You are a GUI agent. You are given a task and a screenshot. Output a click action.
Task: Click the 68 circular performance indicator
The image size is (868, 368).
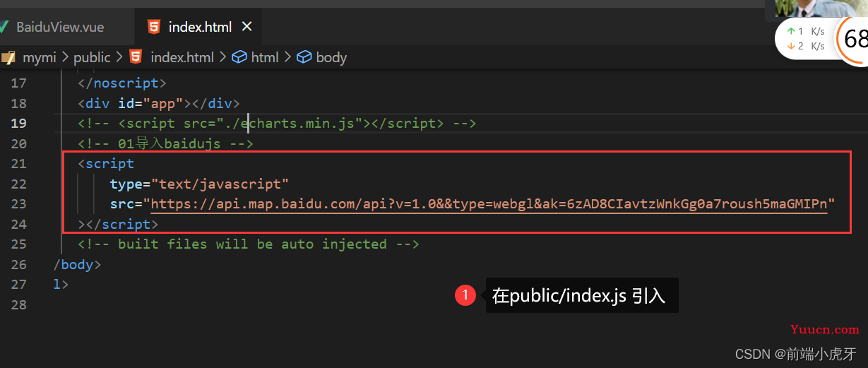click(854, 39)
